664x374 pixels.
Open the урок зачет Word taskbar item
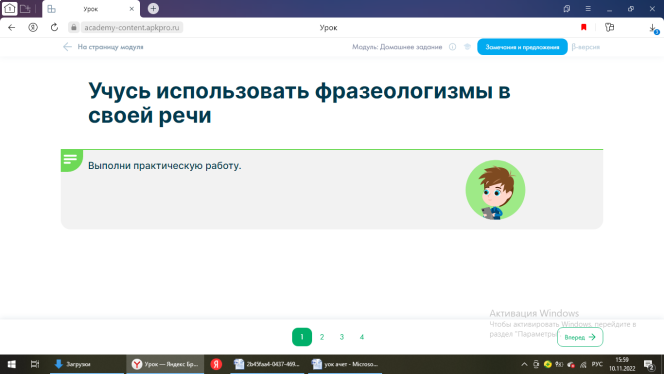click(345, 364)
